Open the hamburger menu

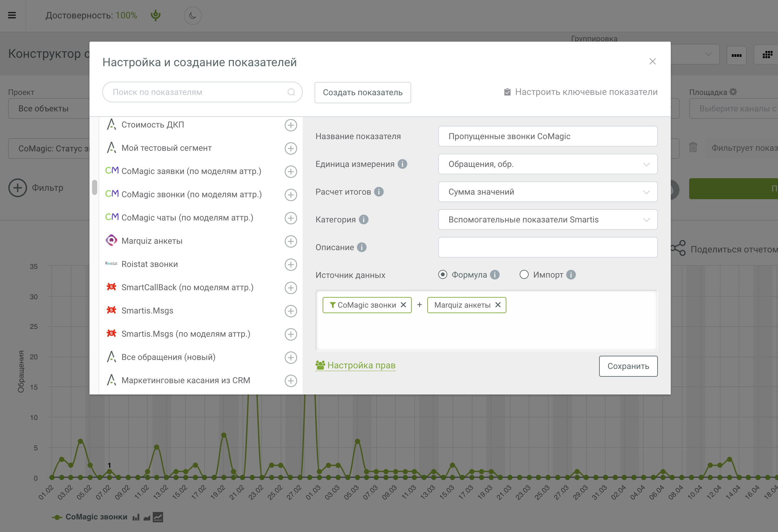12,15
